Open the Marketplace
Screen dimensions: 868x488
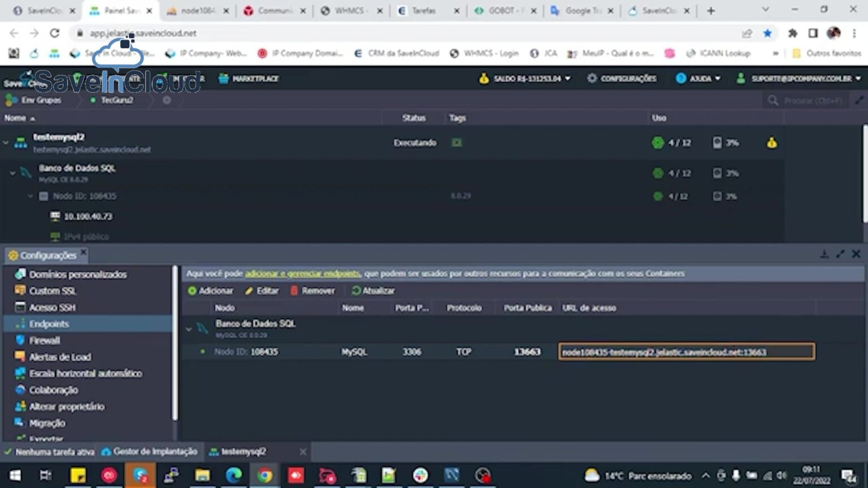point(248,79)
